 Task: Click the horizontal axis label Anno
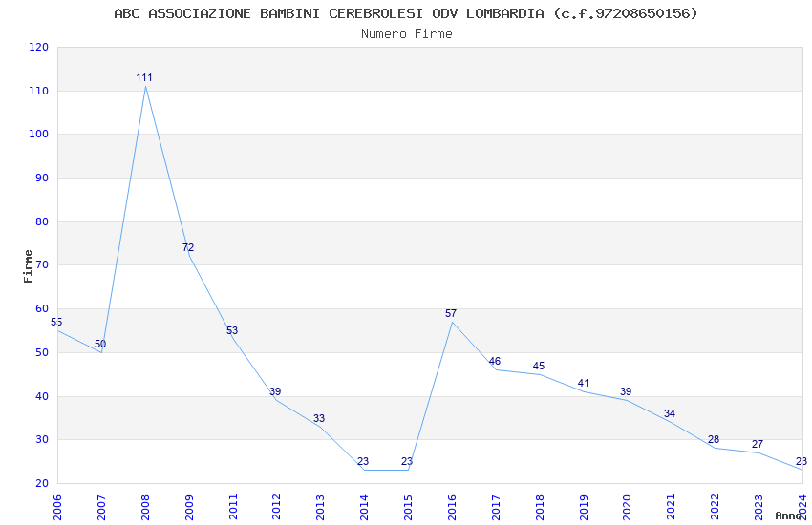tap(788, 515)
